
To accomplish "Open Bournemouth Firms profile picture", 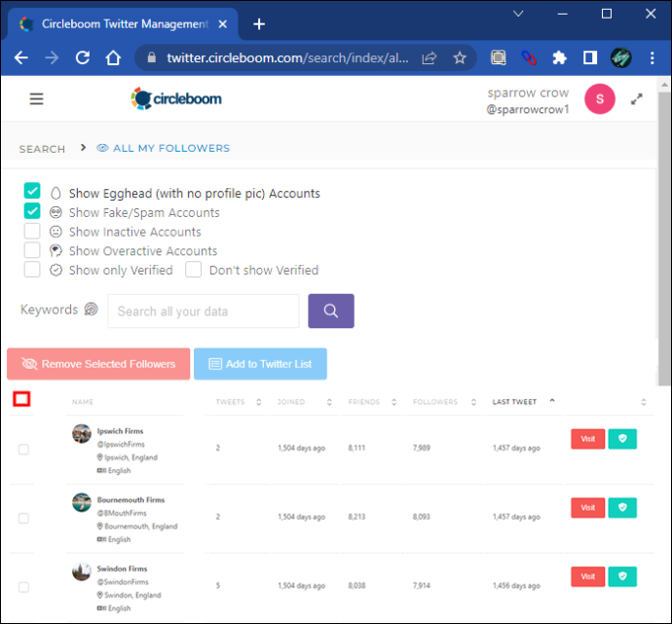I will pyautogui.click(x=82, y=502).
